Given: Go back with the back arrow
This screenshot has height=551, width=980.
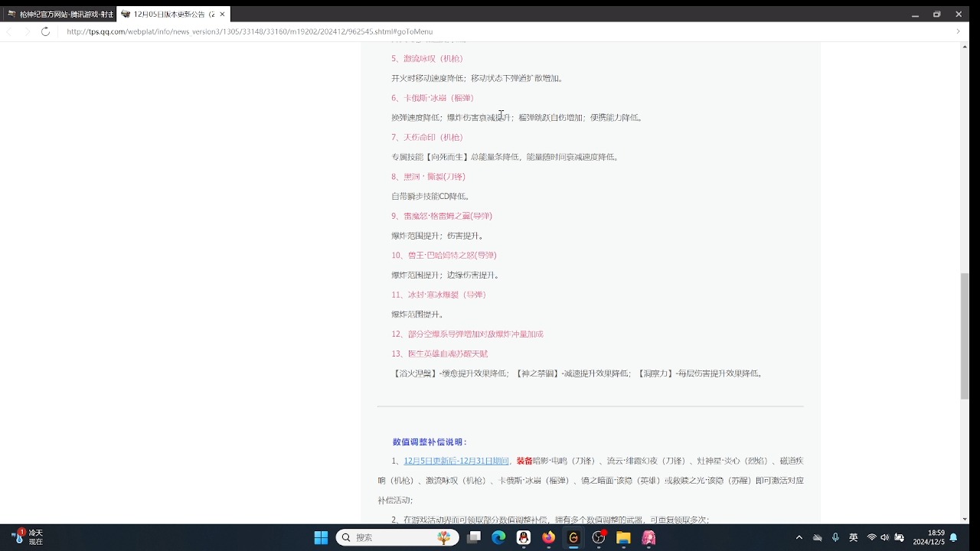Looking at the screenshot, I should [9, 31].
